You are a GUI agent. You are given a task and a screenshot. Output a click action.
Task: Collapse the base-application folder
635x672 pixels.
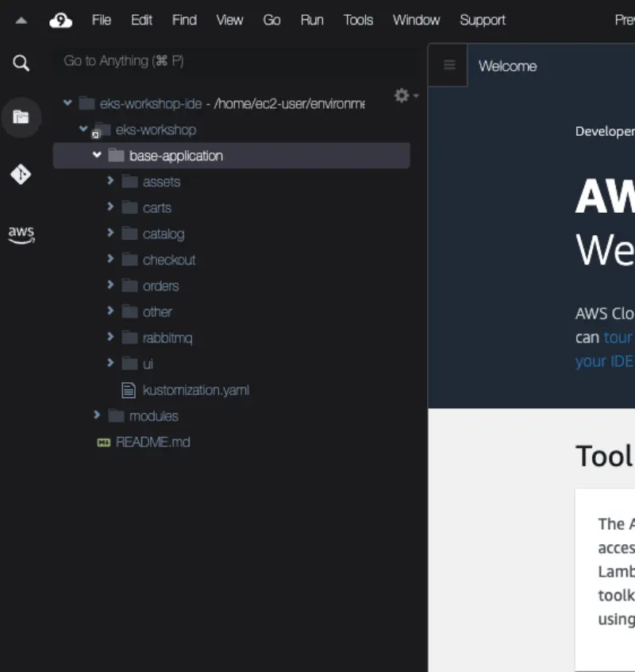[97, 156]
